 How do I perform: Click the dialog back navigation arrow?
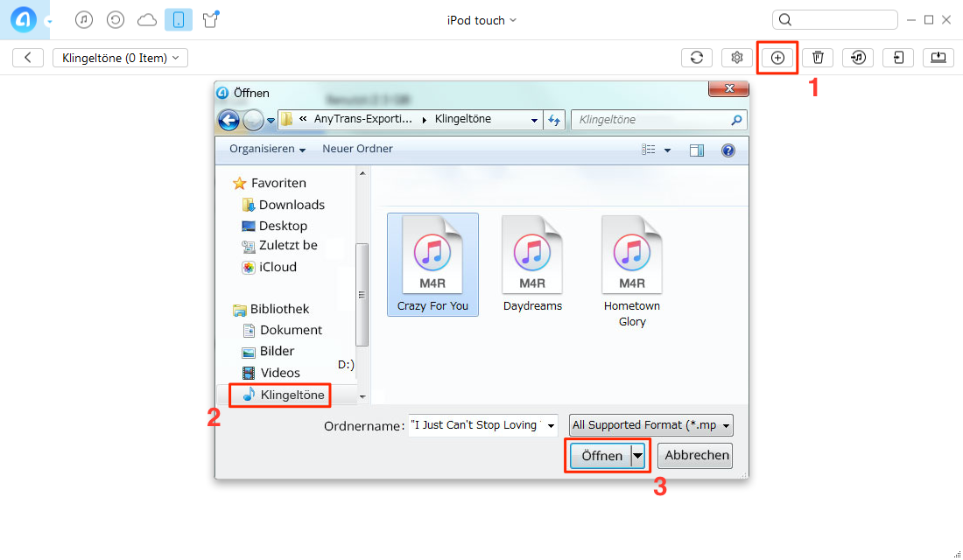click(x=228, y=120)
